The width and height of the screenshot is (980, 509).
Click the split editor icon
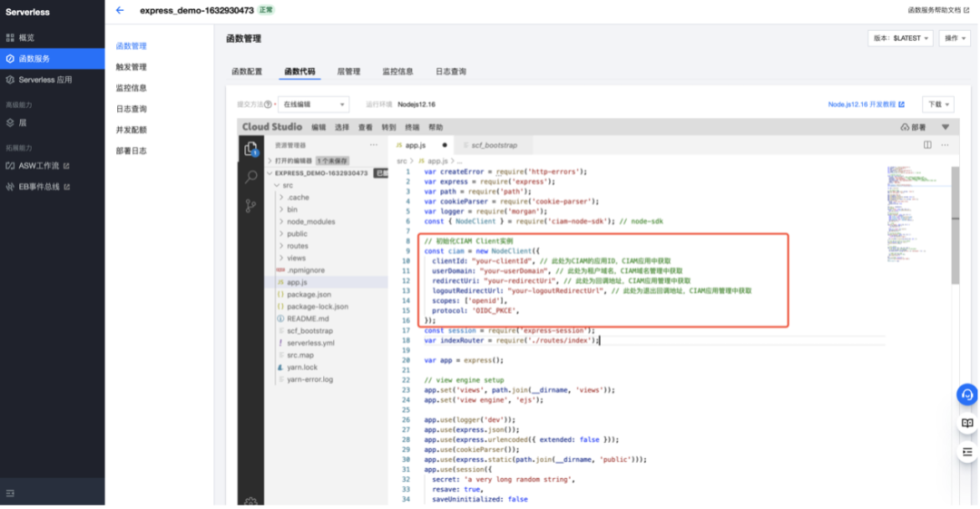(x=927, y=145)
